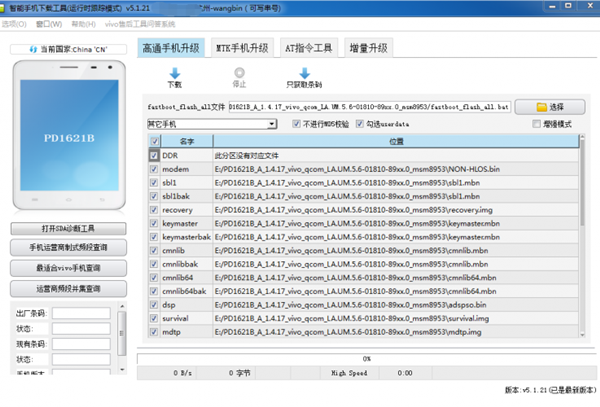Click the 打开SDA诊断工具 button
This screenshot has width=600, height=407.
pos(67,227)
